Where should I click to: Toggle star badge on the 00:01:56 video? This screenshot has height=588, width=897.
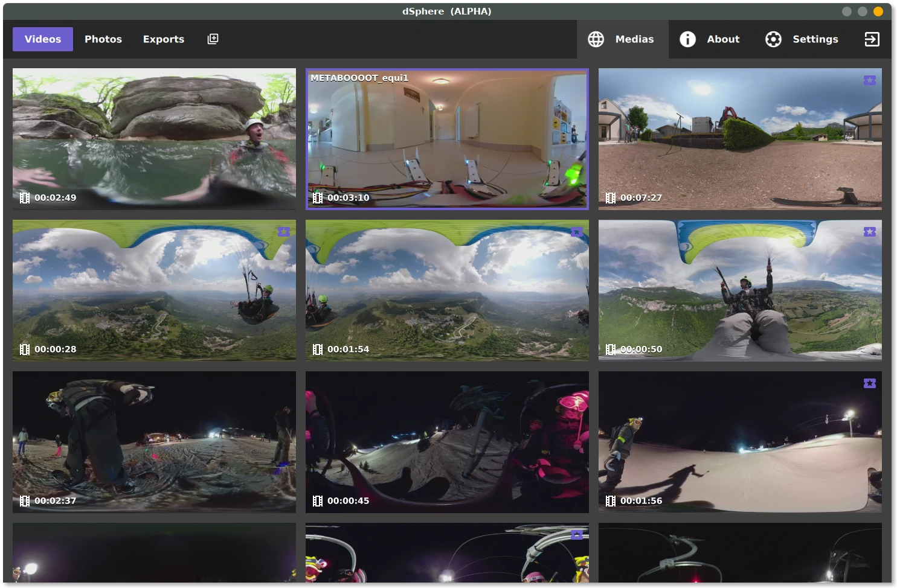(870, 383)
